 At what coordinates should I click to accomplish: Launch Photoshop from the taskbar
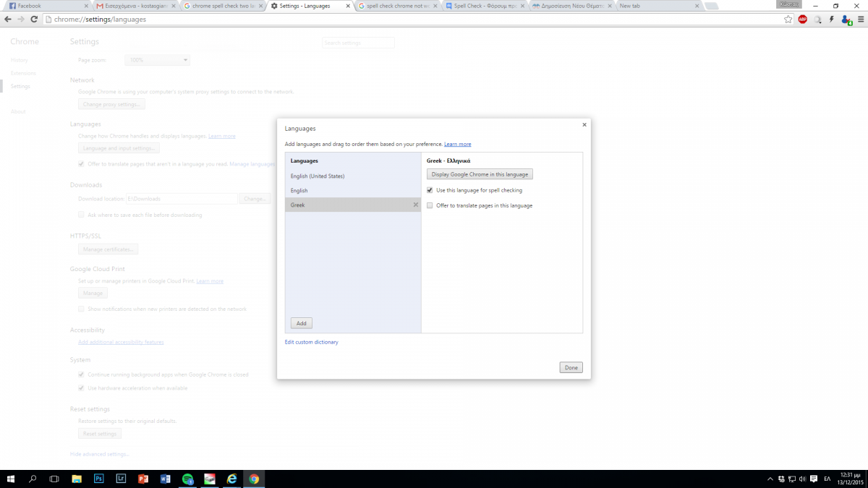tap(98, 479)
